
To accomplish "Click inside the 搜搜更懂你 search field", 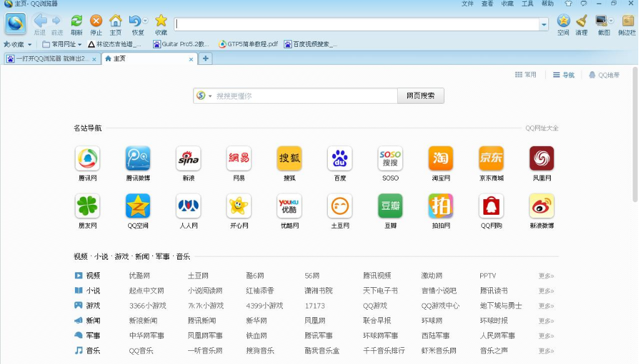I will 303,96.
